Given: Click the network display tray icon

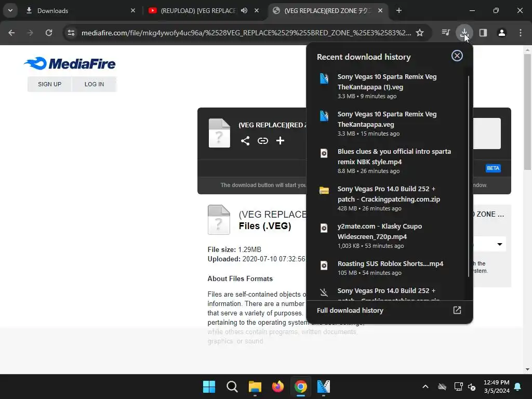Looking at the screenshot, I should 458,387.
